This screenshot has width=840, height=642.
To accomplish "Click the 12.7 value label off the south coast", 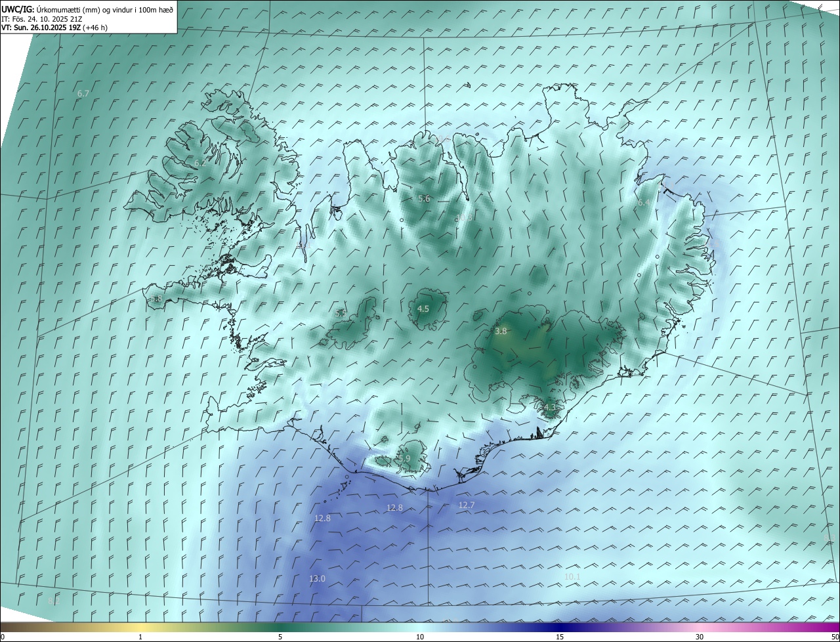I will point(467,505).
